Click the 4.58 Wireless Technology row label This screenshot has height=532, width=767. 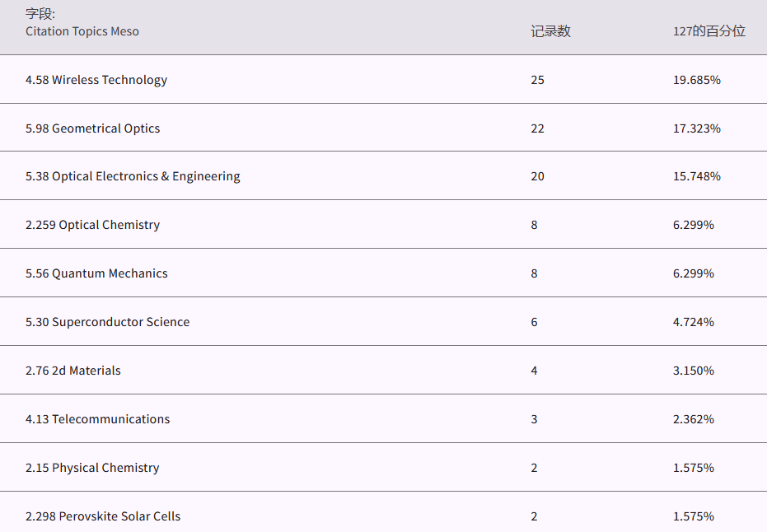tap(96, 80)
